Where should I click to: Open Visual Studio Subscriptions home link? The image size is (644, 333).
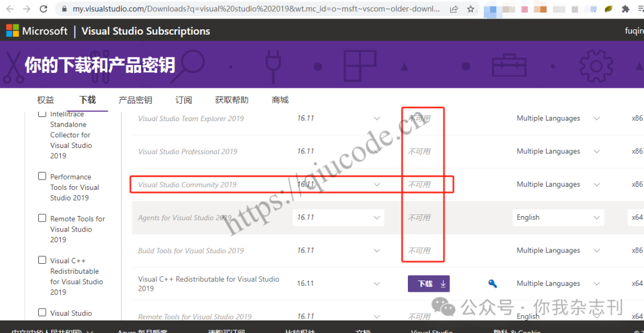[x=146, y=31]
